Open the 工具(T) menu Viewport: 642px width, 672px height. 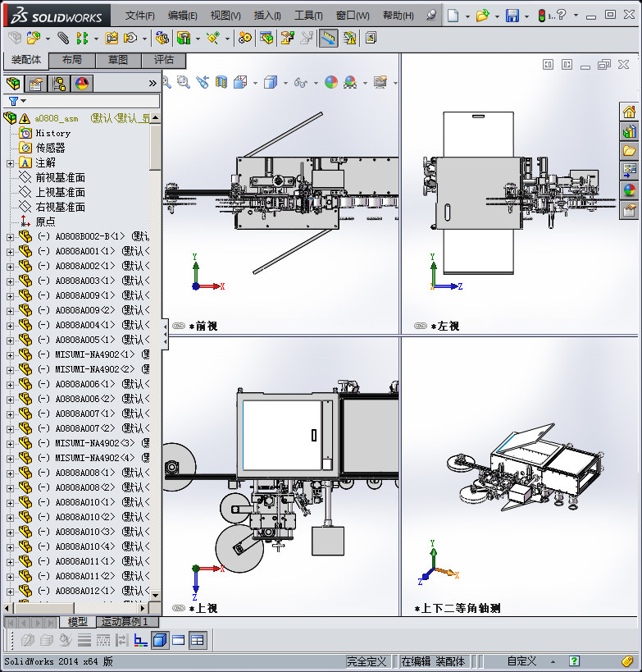308,16
